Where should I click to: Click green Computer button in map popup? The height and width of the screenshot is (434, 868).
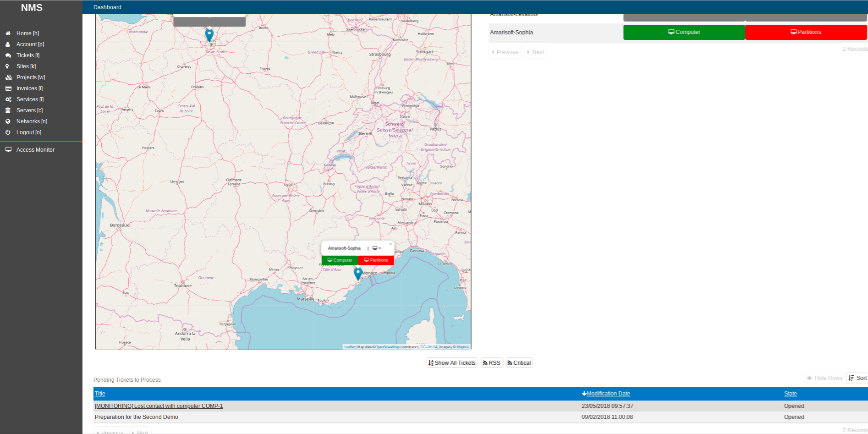(x=340, y=260)
